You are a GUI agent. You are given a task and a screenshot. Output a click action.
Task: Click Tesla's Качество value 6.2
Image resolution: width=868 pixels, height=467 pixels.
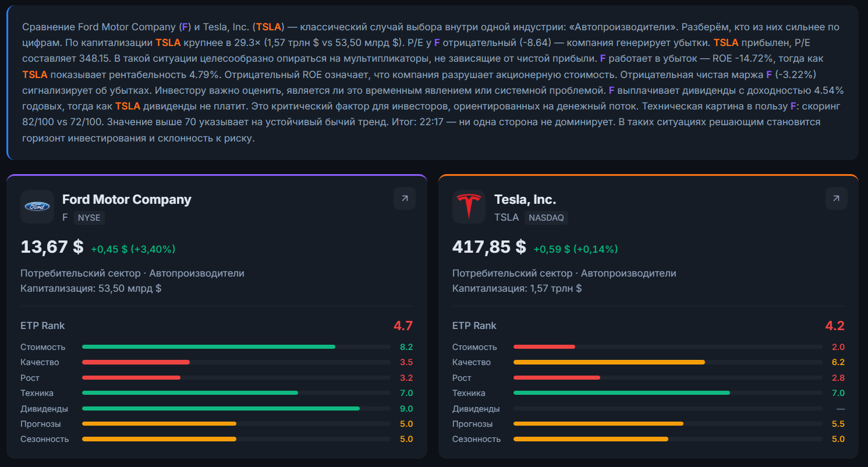click(838, 362)
